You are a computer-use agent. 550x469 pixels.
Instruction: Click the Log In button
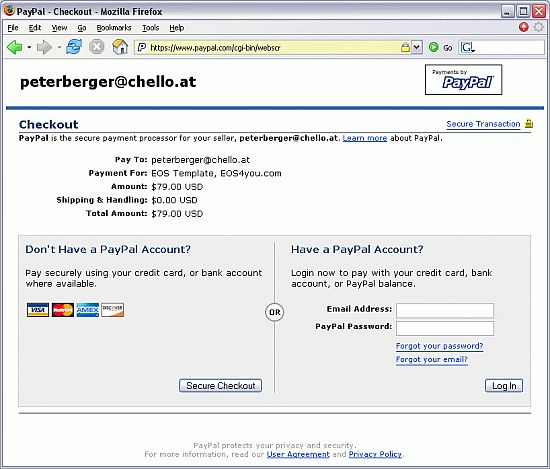[x=504, y=386]
